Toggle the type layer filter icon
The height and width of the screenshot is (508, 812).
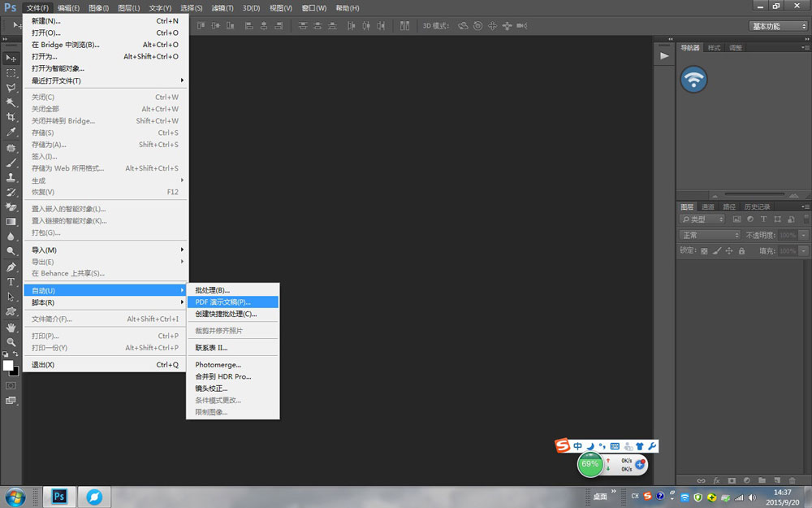click(x=763, y=219)
